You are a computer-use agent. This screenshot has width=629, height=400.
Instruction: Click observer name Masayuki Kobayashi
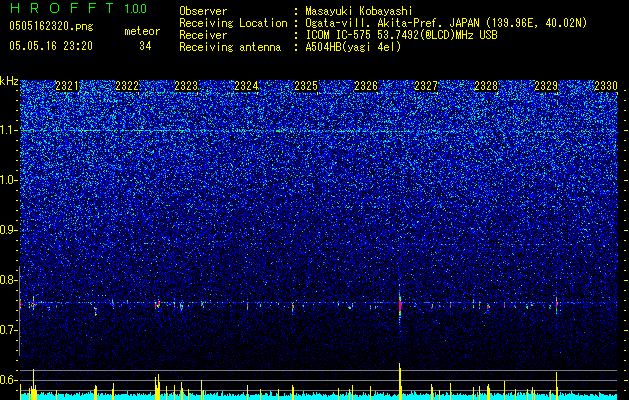[359, 12]
